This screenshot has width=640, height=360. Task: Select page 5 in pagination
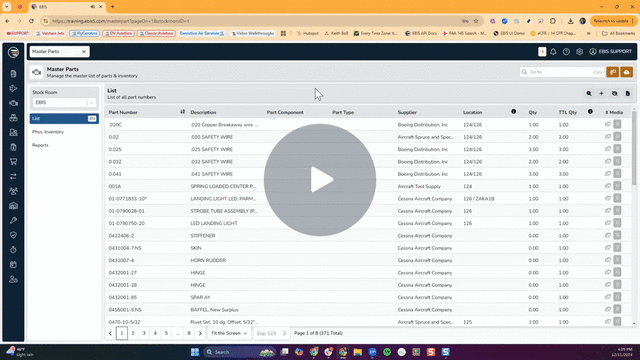(x=166, y=333)
